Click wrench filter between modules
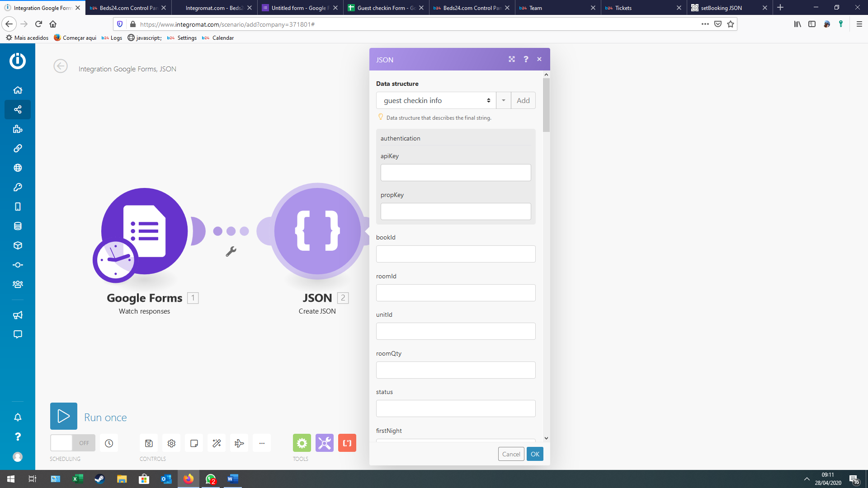Image resolution: width=868 pixels, height=488 pixels. (x=231, y=251)
